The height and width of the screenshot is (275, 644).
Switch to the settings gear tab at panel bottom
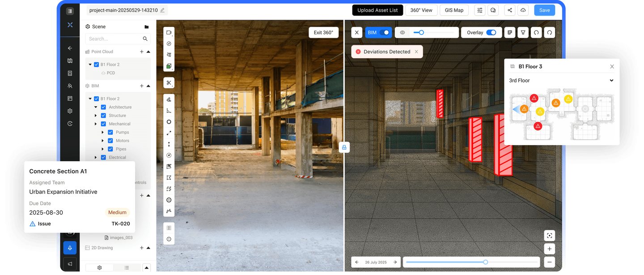point(99,267)
